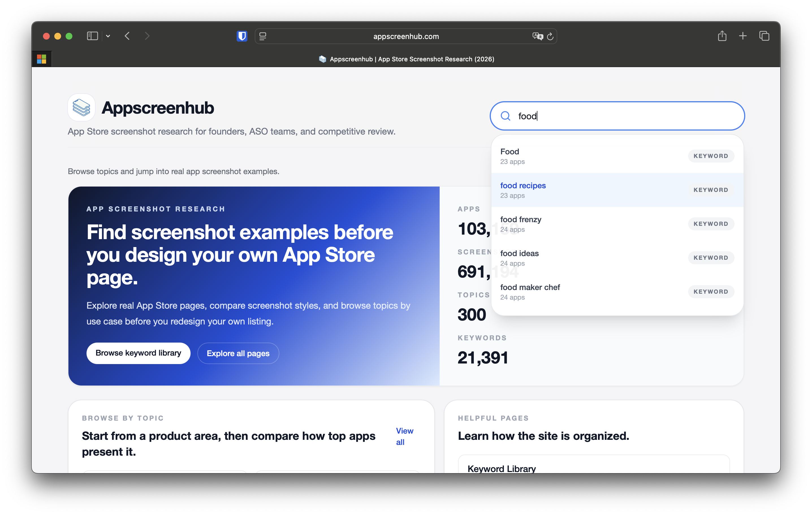Reload the page using the reload icon

(x=550, y=36)
